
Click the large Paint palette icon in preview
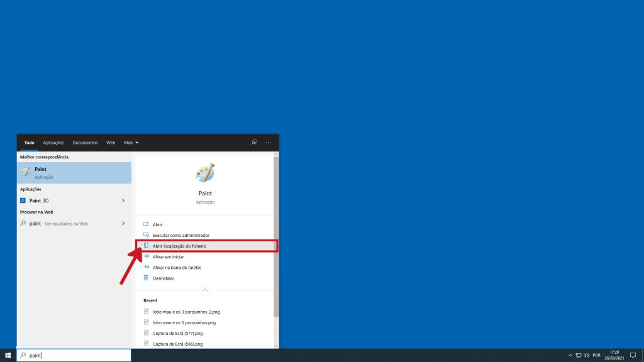(205, 173)
